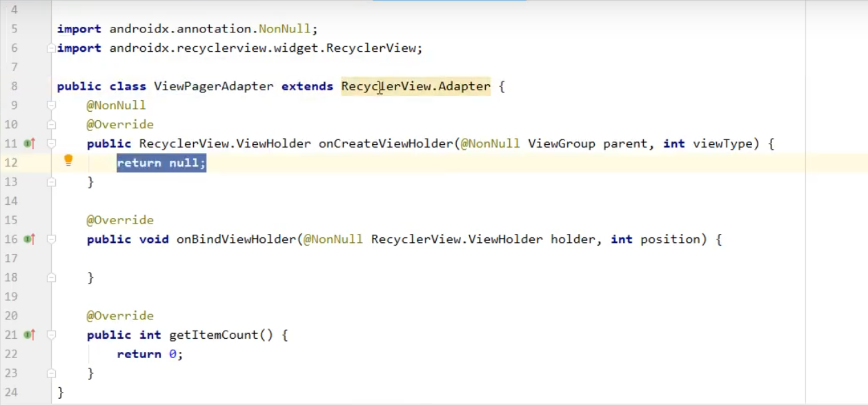Click the fold end marker after return null

click(x=51, y=182)
